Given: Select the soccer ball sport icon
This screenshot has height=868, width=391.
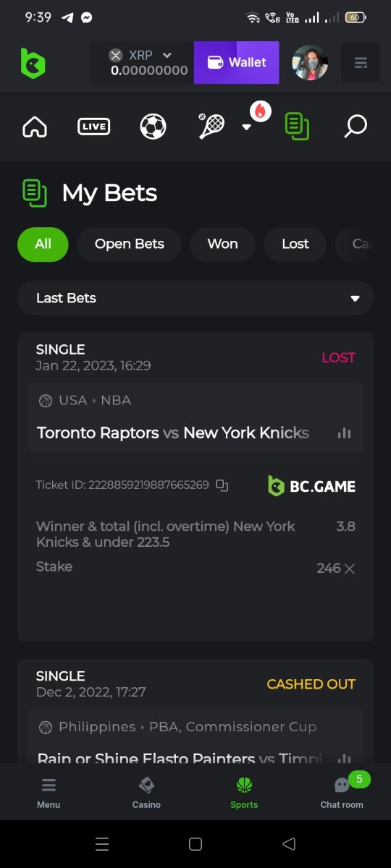Looking at the screenshot, I should (153, 127).
